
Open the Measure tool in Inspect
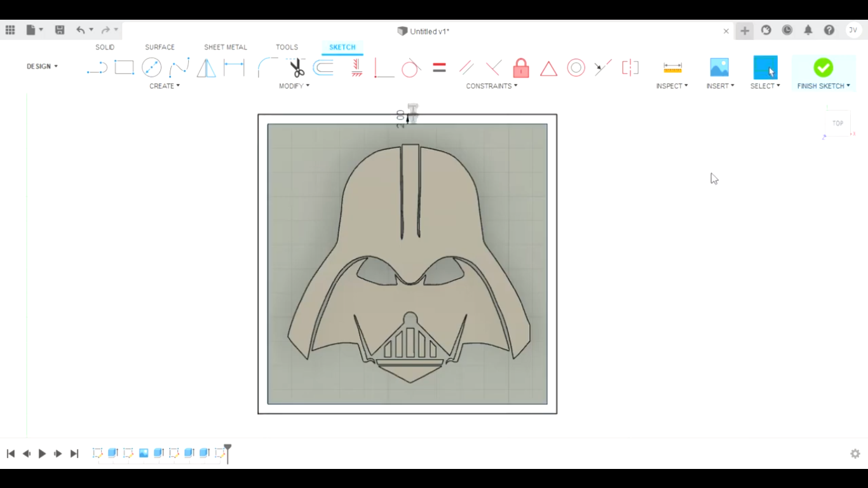coord(672,67)
